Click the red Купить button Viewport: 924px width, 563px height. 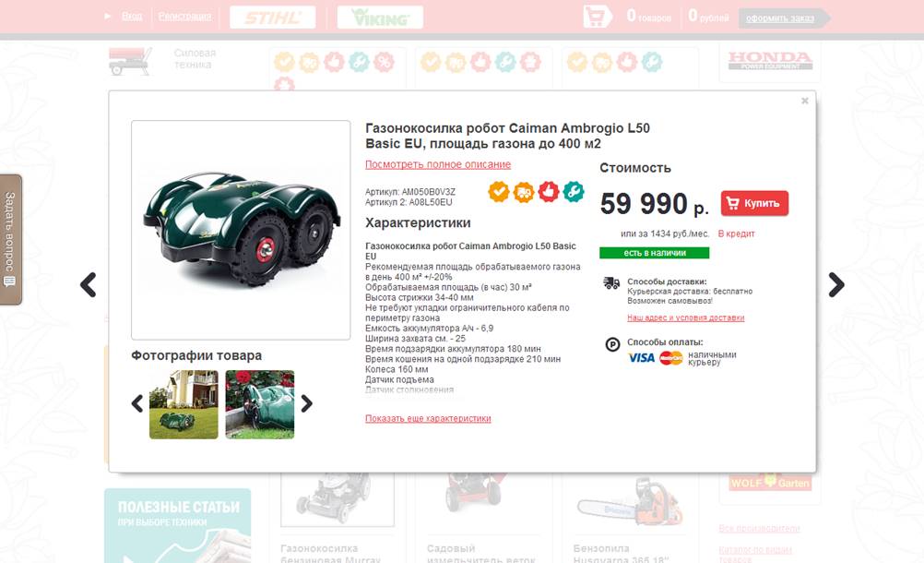tap(754, 203)
